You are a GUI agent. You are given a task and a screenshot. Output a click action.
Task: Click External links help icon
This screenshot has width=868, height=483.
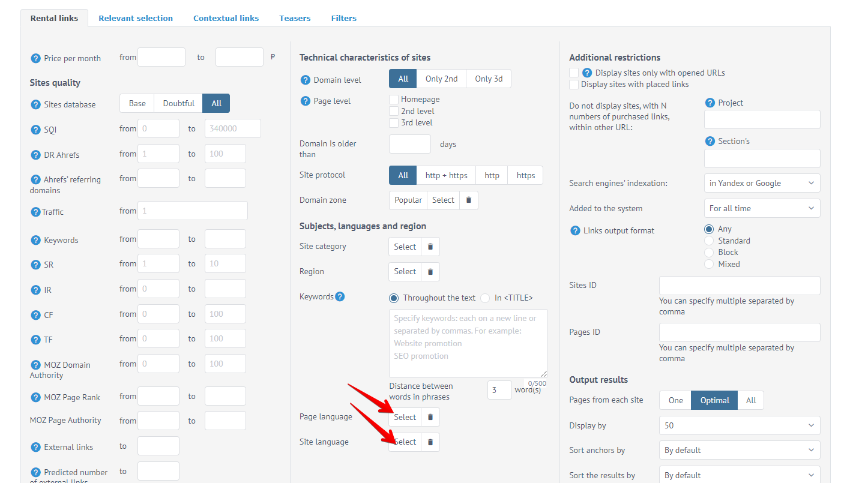coord(35,447)
